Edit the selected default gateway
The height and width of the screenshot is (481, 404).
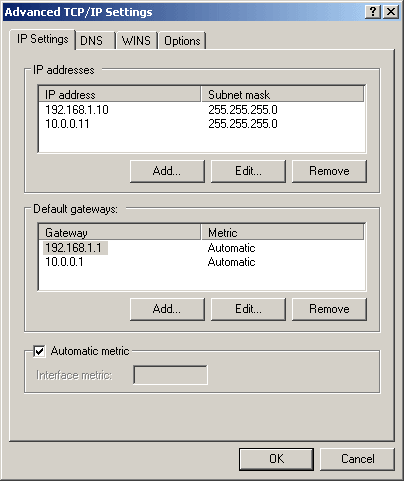tap(248, 309)
